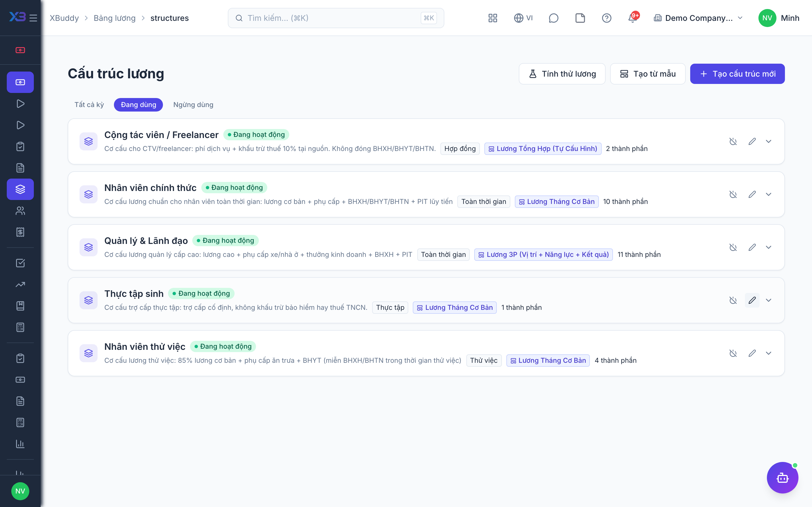The width and height of the screenshot is (812, 507).
Task: Click Tạo cấu trúc mới button
Action: coord(737,74)
